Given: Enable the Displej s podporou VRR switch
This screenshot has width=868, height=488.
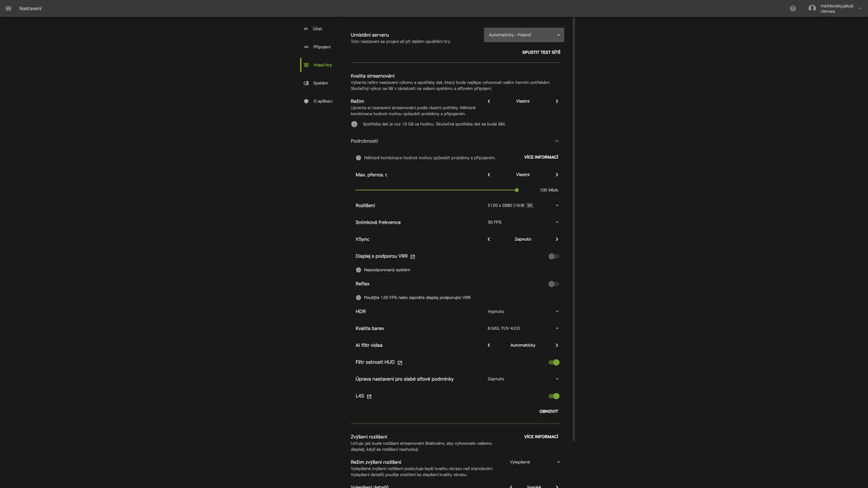Looking at the screenshot, I should click(x=554, y=256).
